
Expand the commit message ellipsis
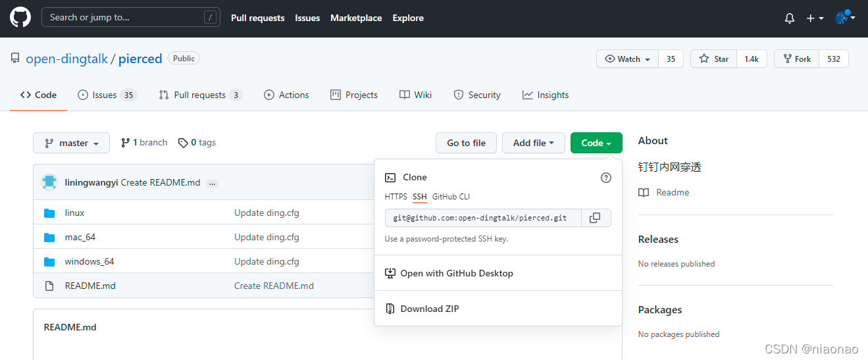pyautogui.click(x=212, y=183)
